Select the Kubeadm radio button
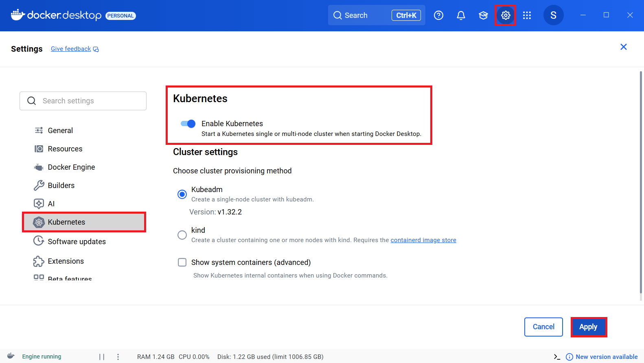This screenshot has height=363, width=644. [x=182, y=195]
